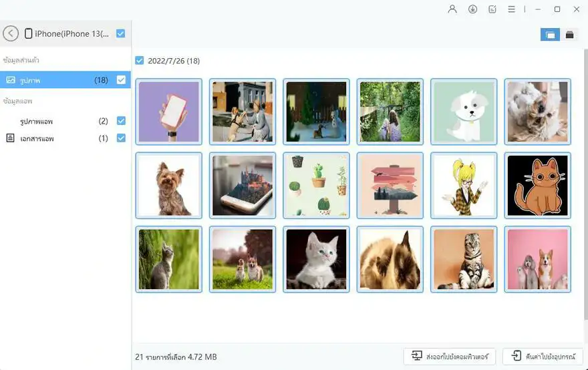Click the back arrow beside iPhone name

point(11,33)
